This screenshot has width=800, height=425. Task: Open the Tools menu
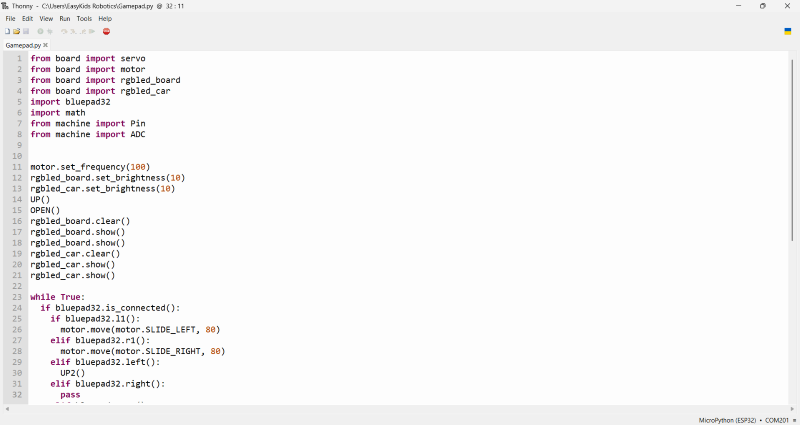click(x=84, y=18)
